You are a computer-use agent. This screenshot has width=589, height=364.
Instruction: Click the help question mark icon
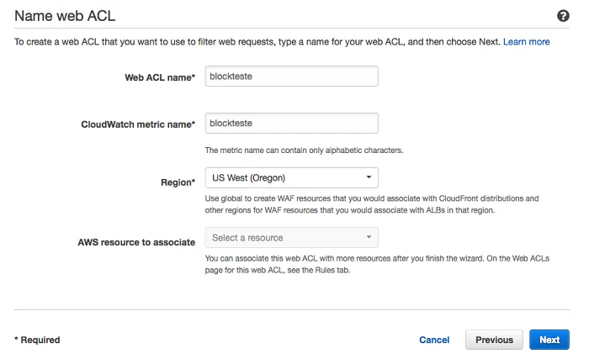click(x=564, y=16)
